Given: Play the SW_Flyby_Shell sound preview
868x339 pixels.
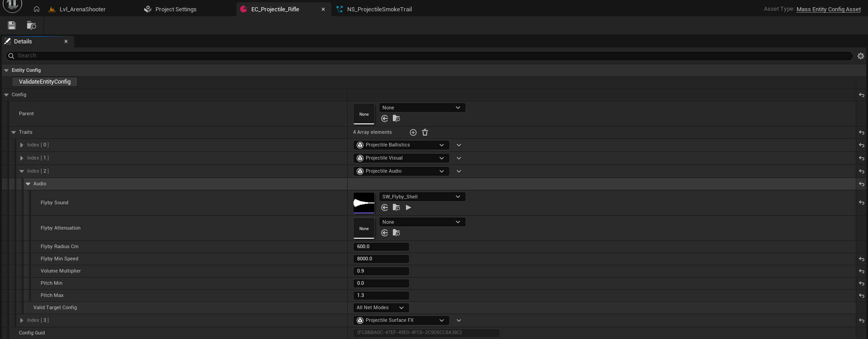Looking at the screenshot, I should [408, 207].
